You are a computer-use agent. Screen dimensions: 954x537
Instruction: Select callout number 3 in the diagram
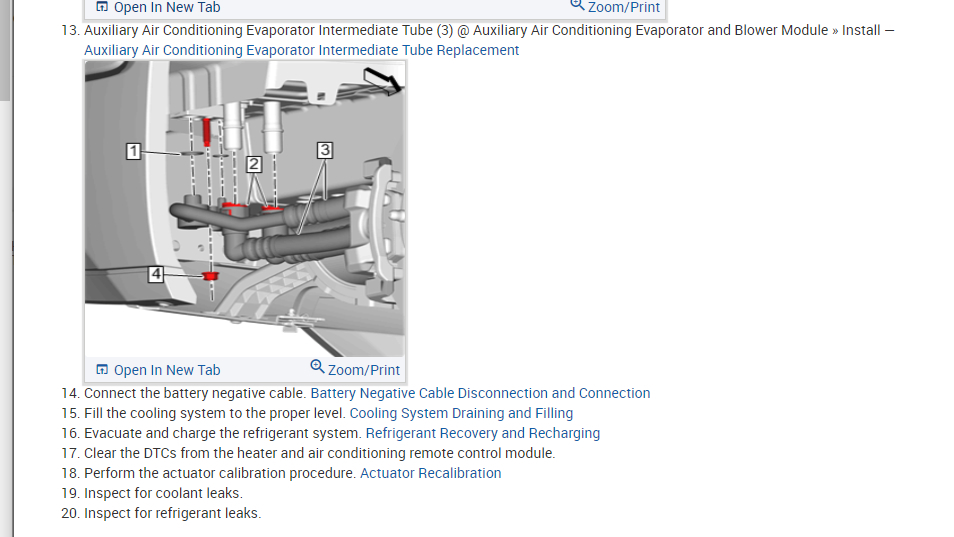click(325, 150)
